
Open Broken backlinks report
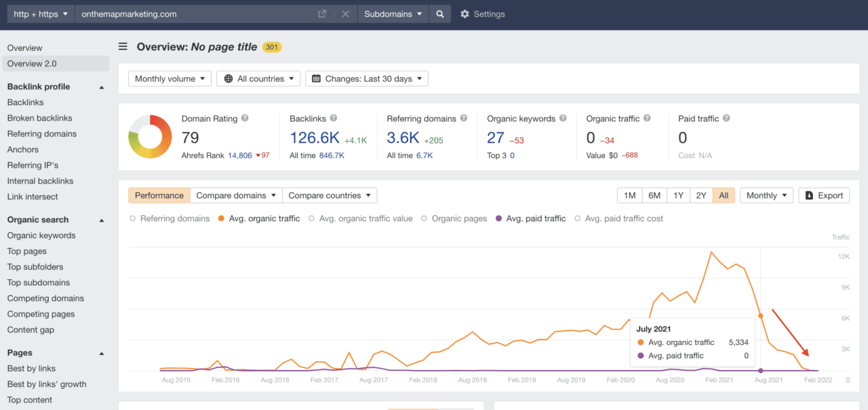click(39, 118)
